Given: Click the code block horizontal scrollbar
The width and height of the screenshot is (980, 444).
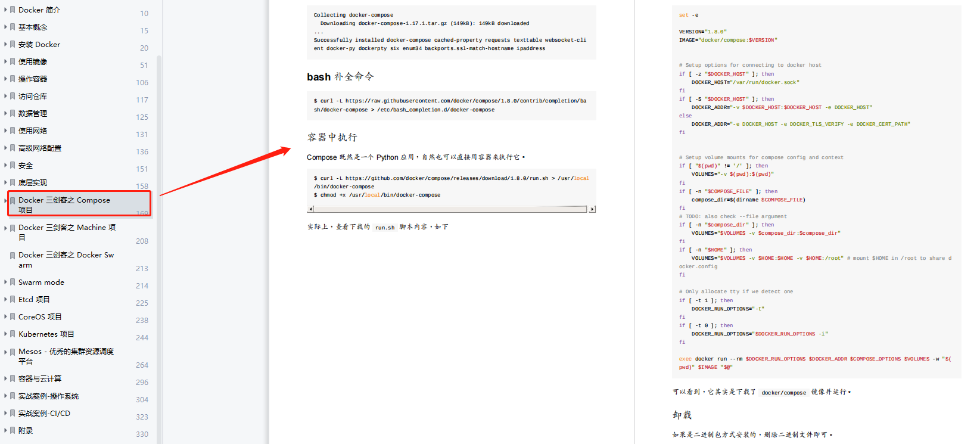Looking at the screenshot, I should click(x=450, y=209).
